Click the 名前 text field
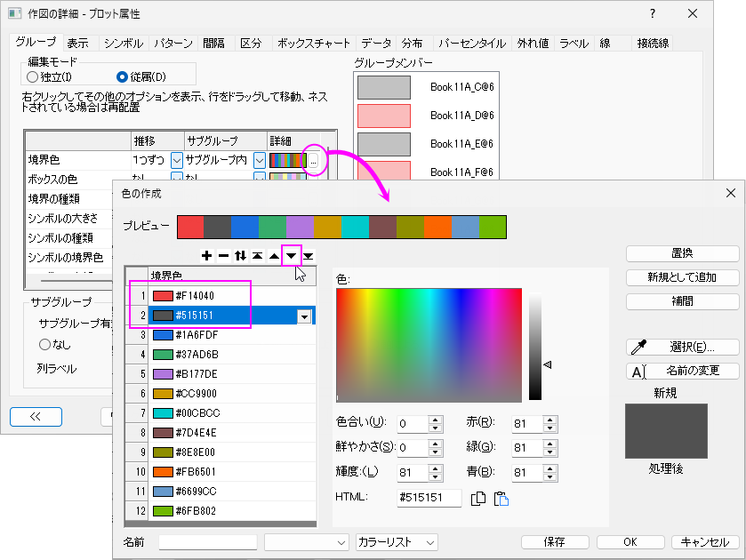The width and height of the screenshot is (746, 560). click(208, 542)
